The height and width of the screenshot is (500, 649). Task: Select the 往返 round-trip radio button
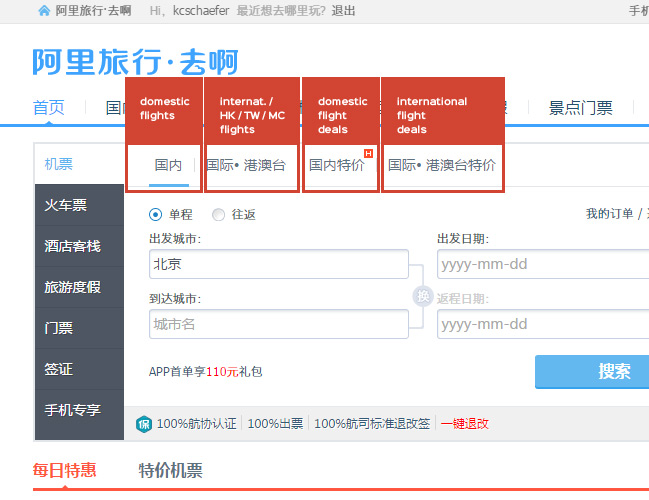(x=219, y=214)
